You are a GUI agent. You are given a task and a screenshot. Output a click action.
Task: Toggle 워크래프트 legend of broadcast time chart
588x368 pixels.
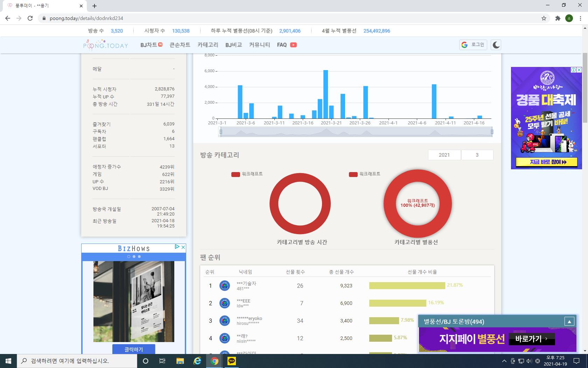247,174
